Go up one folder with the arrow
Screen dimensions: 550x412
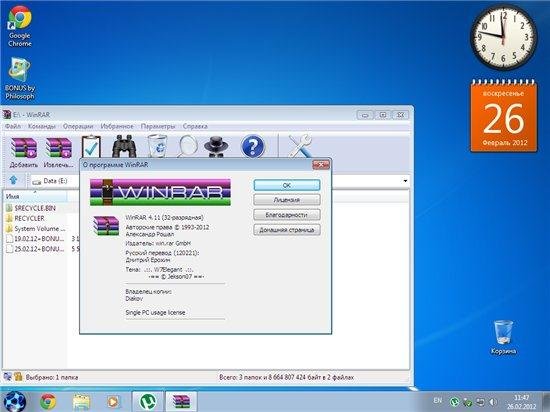[13, 180]
